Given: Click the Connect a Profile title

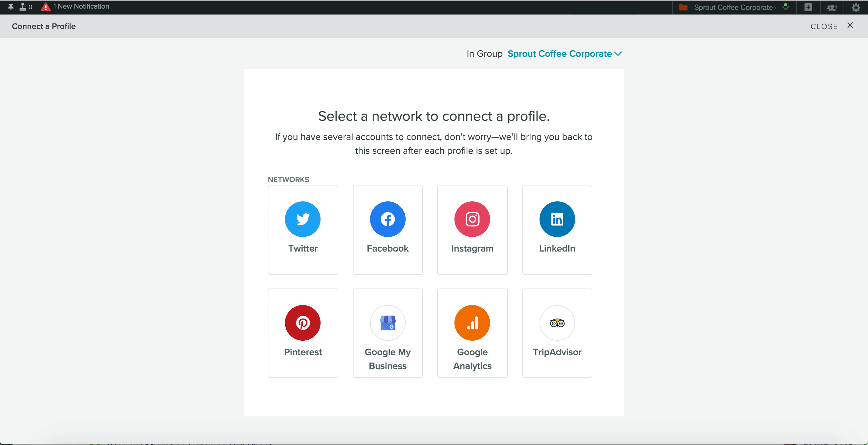Looking at the screenshot, I should 44,26.
